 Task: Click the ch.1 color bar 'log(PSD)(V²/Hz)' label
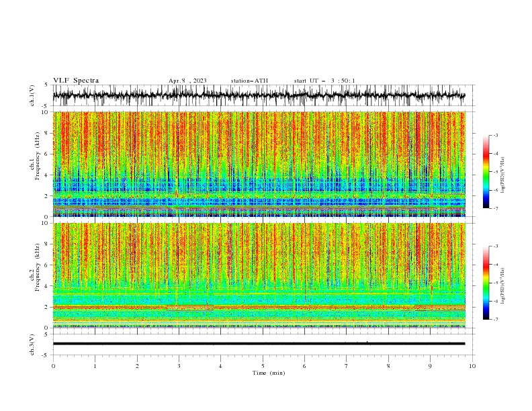tap(503, 175)
